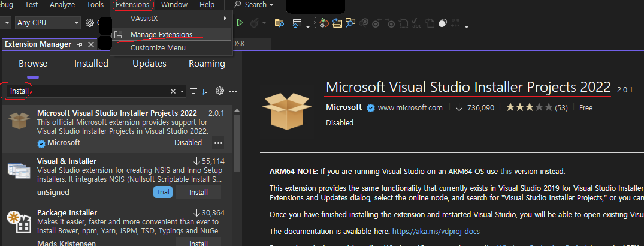
Task: Select the Visual & Installer list entry
Action: pyautogui.click(x=117, y=177)
